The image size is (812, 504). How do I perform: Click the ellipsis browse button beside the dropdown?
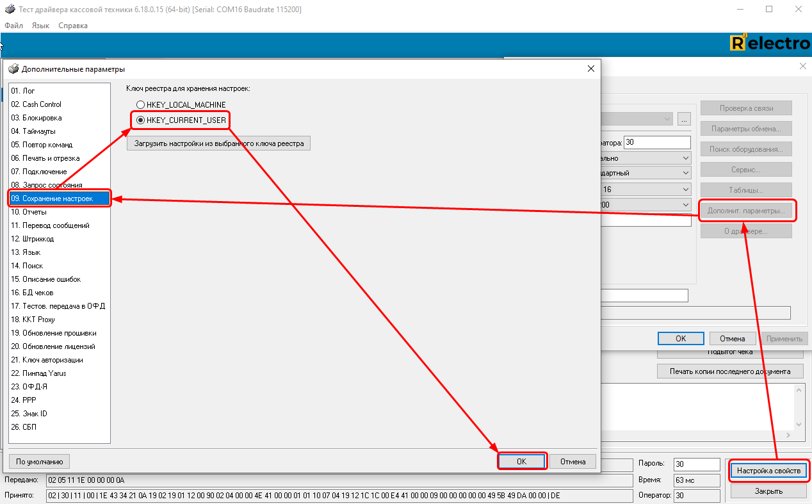point(684,119)
